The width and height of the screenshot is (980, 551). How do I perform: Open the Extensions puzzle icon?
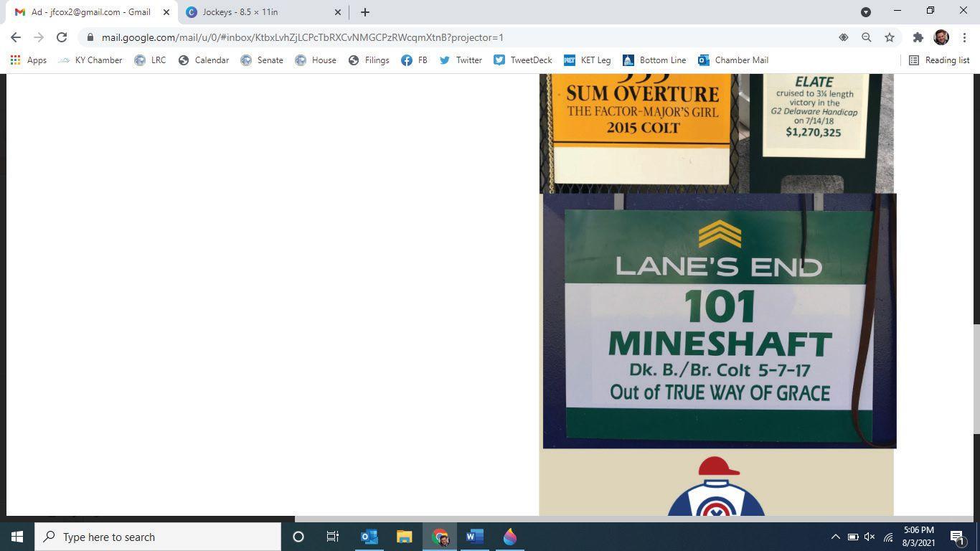(x=918, y=37)
